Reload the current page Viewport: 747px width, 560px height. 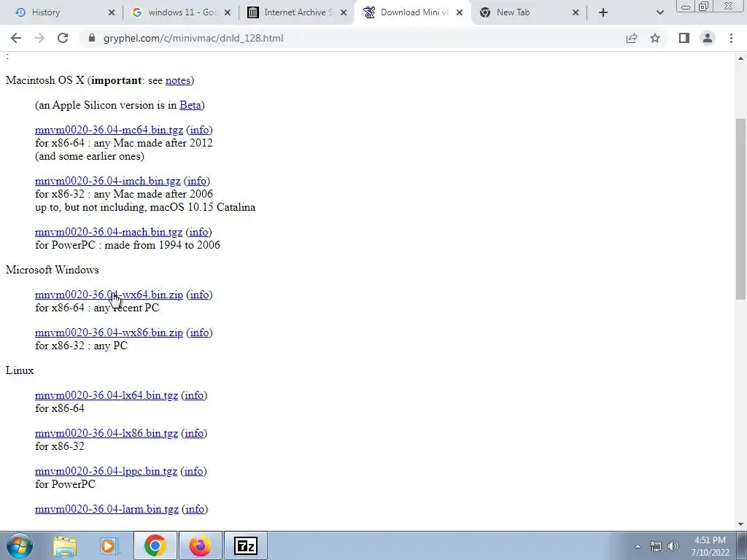coord(63,38)
